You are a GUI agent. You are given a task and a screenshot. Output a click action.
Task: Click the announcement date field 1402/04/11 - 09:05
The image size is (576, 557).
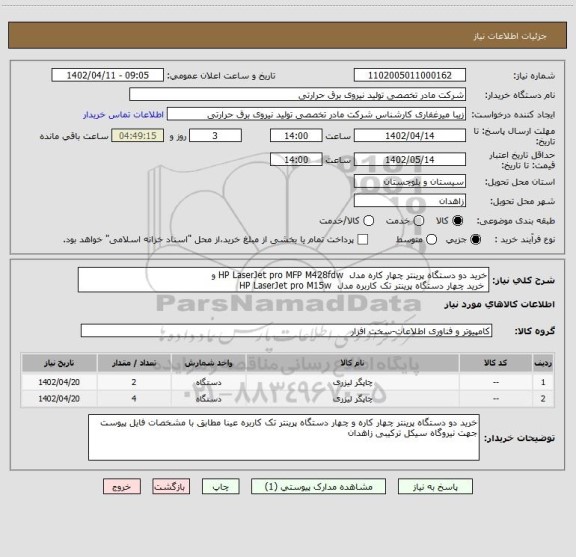(x=107, y=75)
